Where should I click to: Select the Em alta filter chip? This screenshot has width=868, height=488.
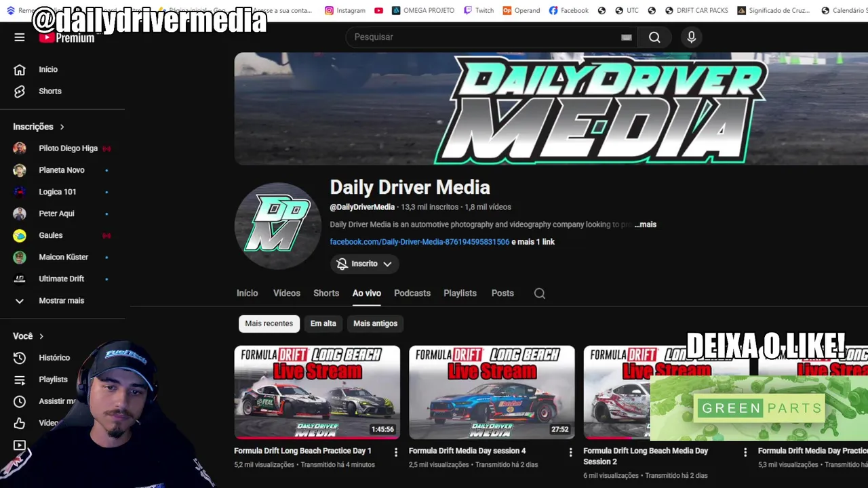click(323, 323)
